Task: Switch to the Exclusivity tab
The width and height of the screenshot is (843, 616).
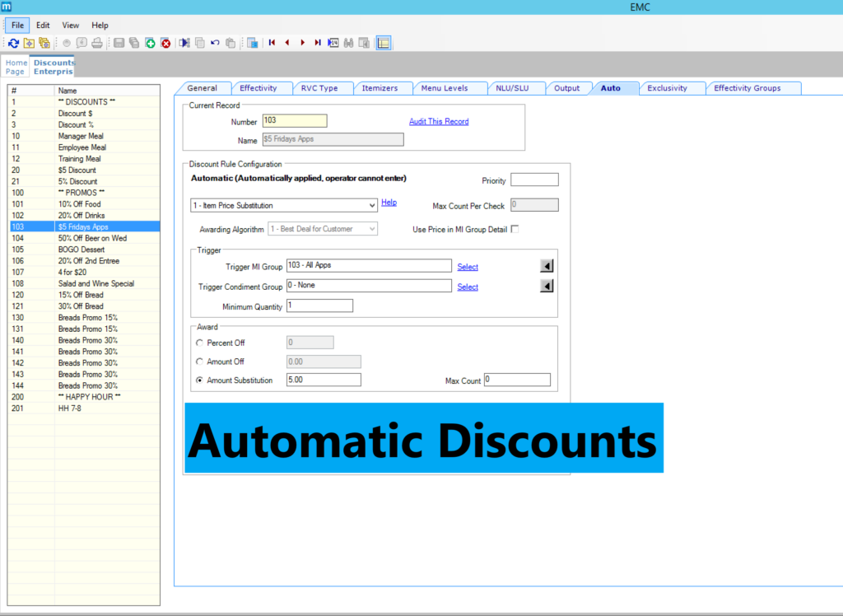Action: click(667, 88)
